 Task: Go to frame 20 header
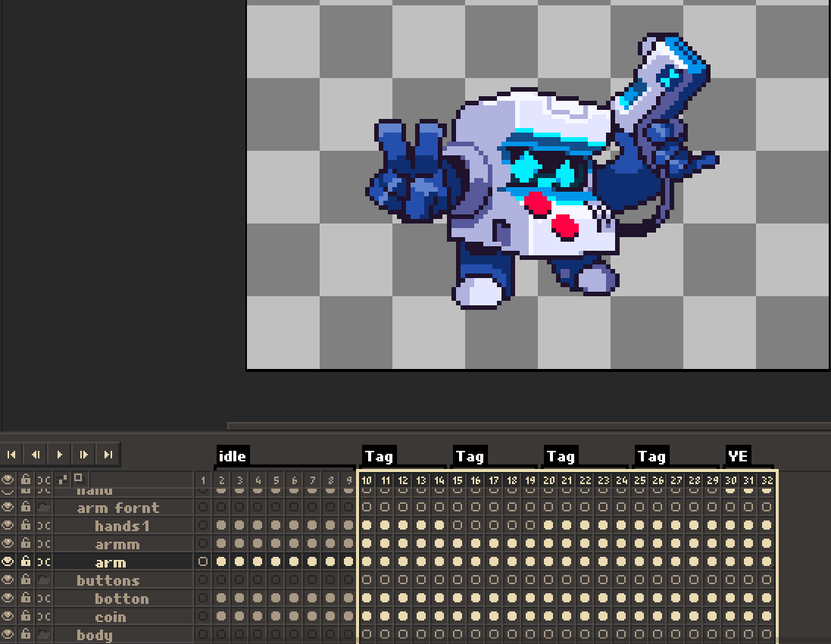[548, 480]
